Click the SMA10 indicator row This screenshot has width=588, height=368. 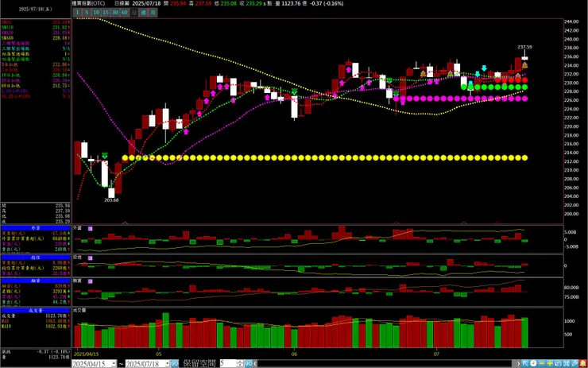[36, 27]
